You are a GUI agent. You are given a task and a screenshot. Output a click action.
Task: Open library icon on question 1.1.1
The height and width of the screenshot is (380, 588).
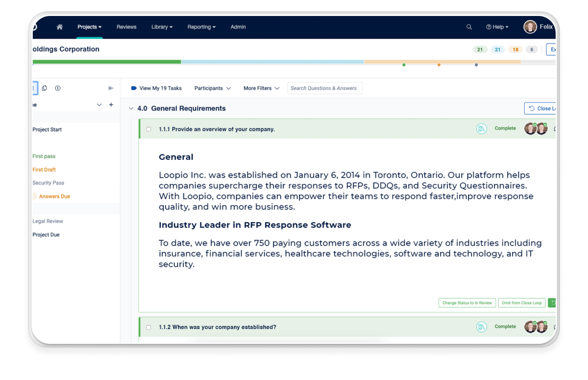[x=481, y=129]
